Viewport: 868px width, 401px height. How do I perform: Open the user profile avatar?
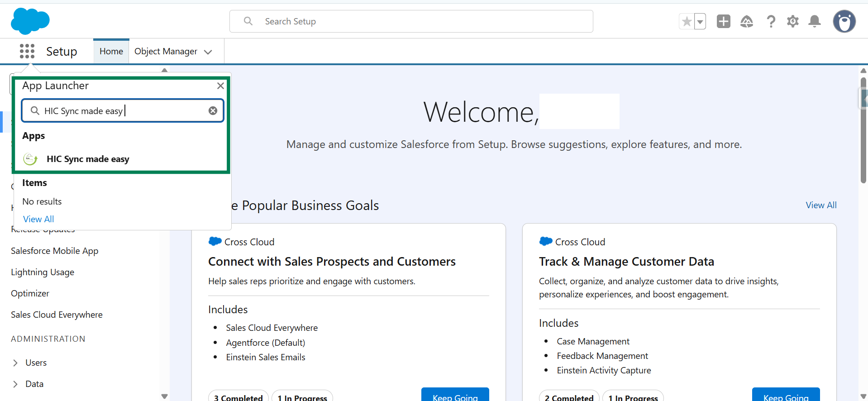click(x=844, y=21)
